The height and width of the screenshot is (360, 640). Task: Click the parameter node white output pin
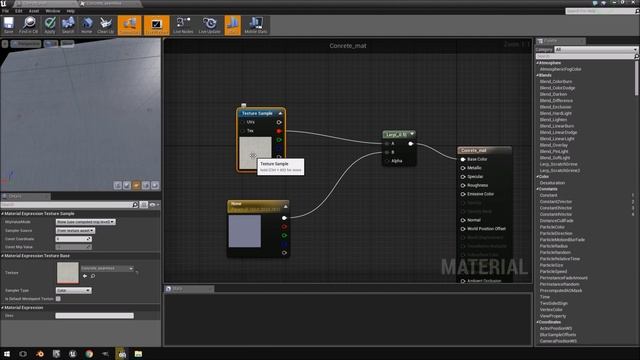point(284,218)
